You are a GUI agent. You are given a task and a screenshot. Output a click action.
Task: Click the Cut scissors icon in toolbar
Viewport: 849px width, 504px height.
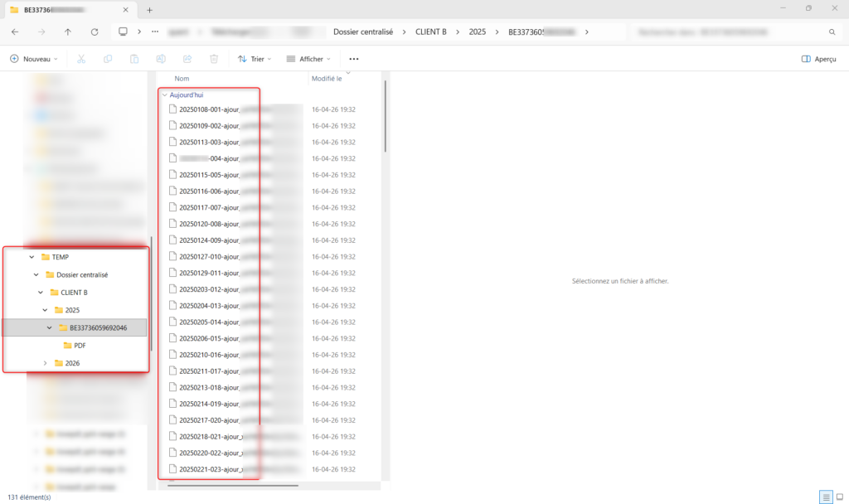(x=81, y=59)
